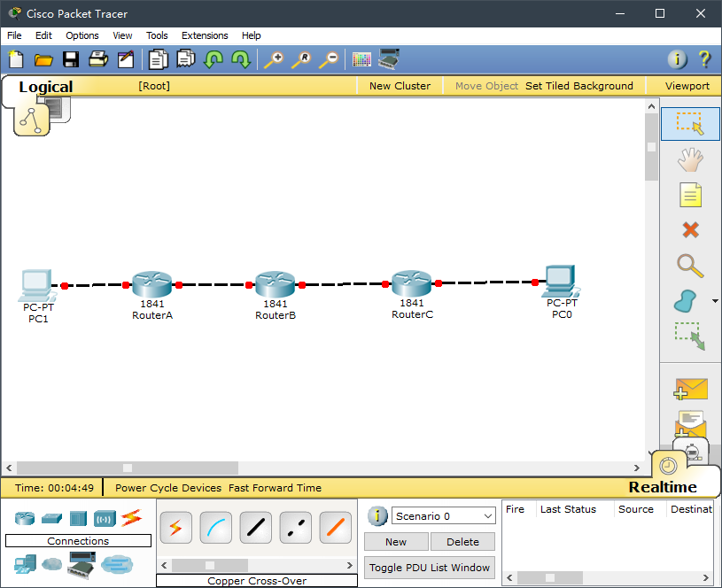The height and width of the screenshot is (588, 722).
Task: Click the Network Information icon in toolbar
Action: click(677, 59)
